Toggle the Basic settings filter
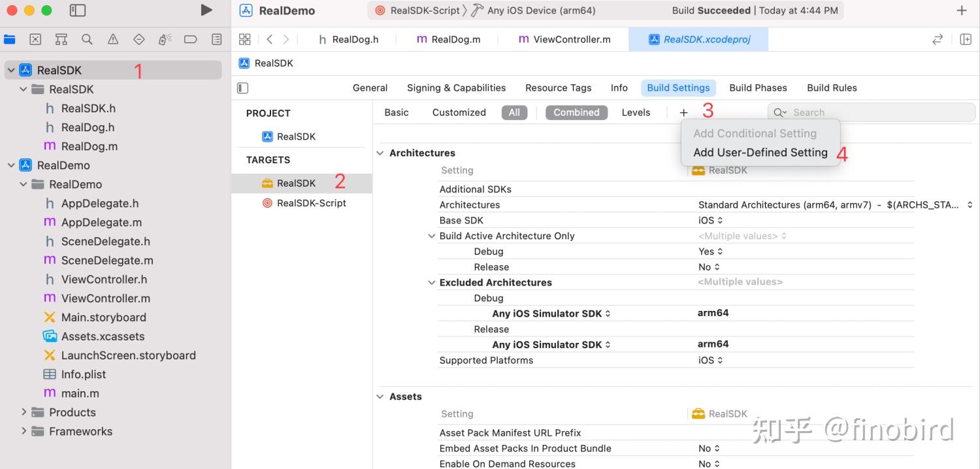The width and height of the screenshot is (980, 469). point(397,112)
